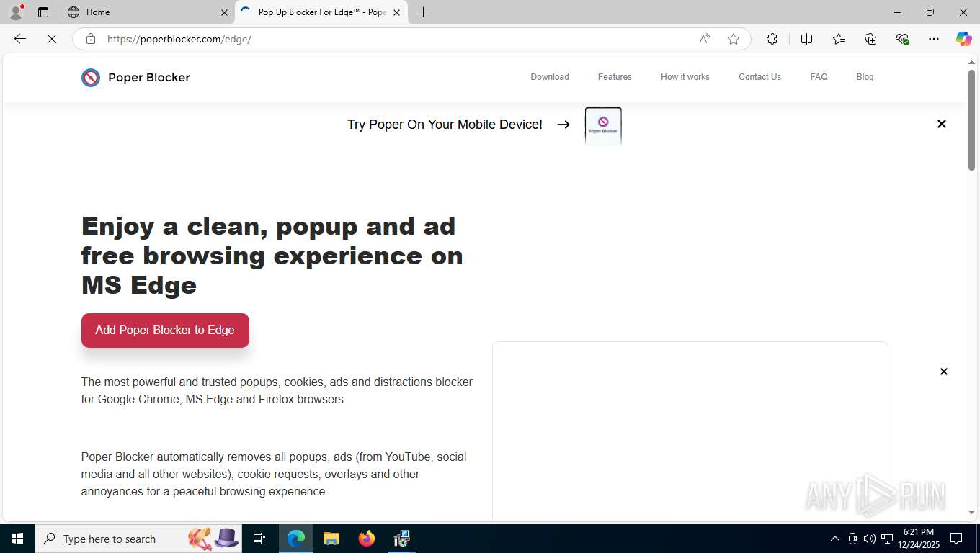Open the Edge profile icon
Screen dimensions: 980x553
tap(16, 12)
